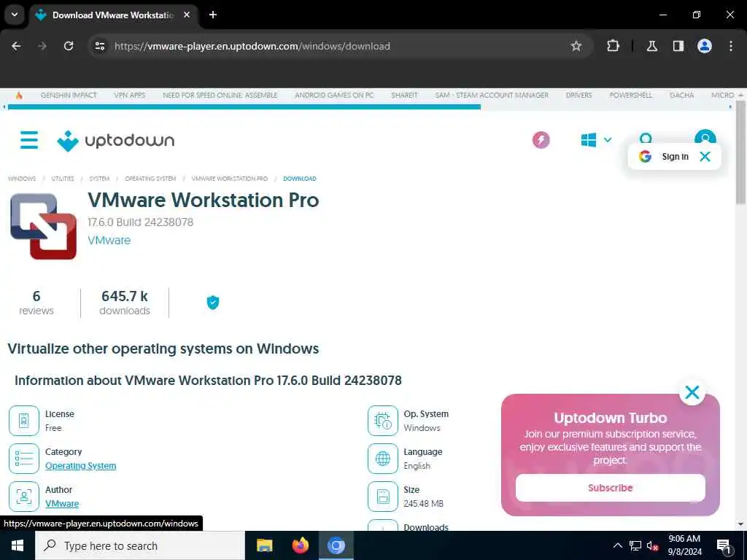Toggle the browser side panel

click(x=678, y=46)
